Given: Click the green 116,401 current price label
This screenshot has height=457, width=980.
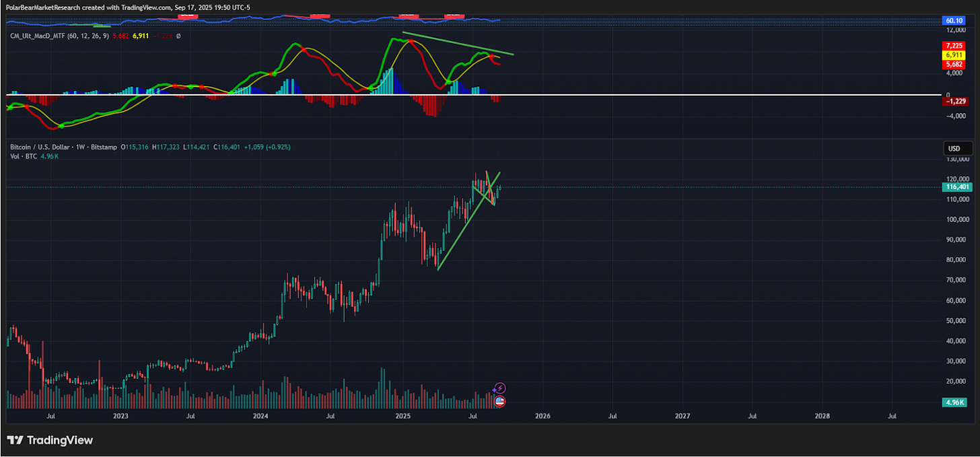Looking at the screenshot, I should tap(956, 186).
